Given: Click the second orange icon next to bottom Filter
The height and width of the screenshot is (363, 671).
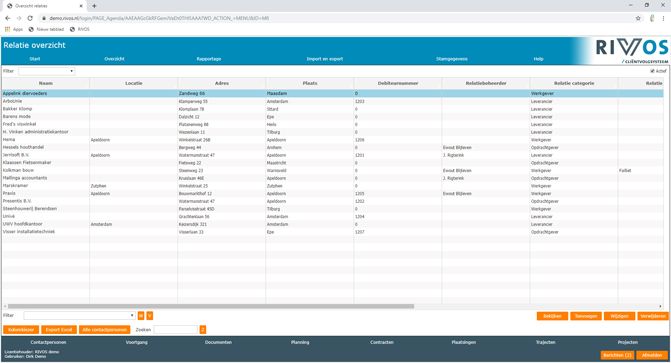Looking at the screenshot, I should coord(150,316).
